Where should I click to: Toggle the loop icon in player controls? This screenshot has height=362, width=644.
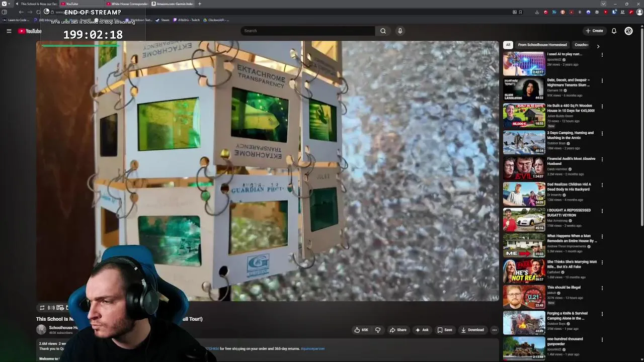point(42,308)
